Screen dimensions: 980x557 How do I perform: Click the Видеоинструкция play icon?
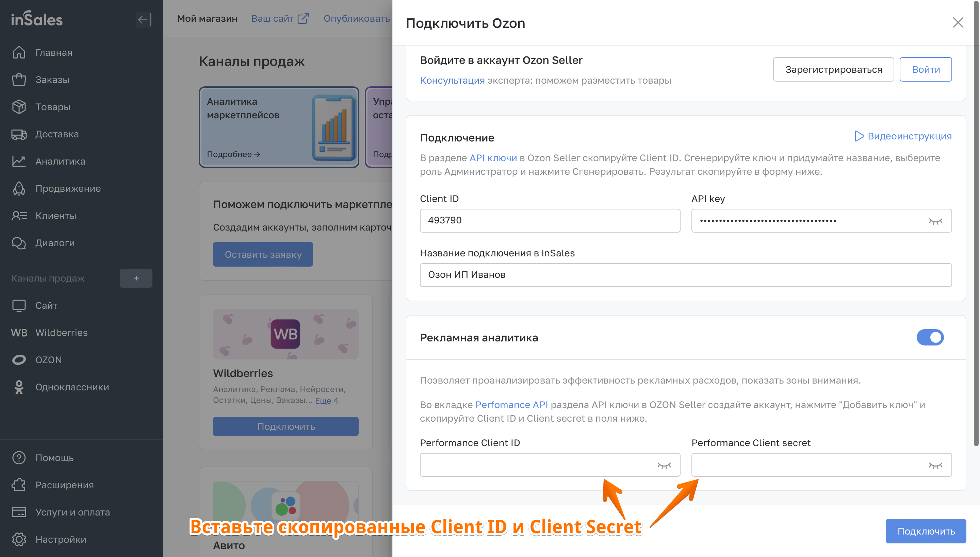tap(860, 136)
